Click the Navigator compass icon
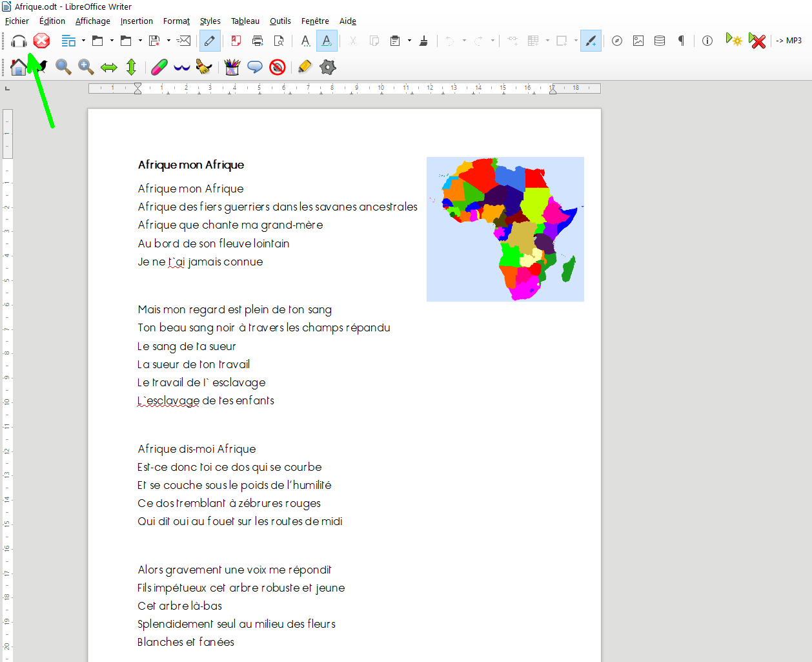812x662 pixels. (x=617, y=41)
